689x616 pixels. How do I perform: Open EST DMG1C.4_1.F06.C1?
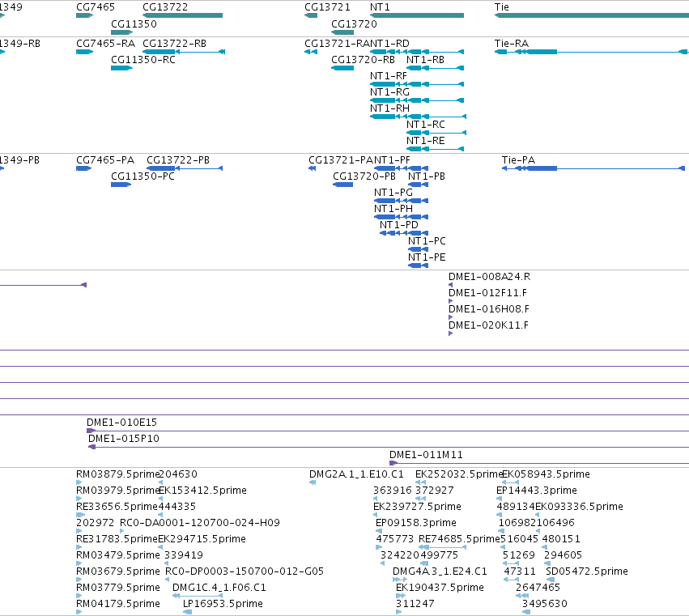219,588
